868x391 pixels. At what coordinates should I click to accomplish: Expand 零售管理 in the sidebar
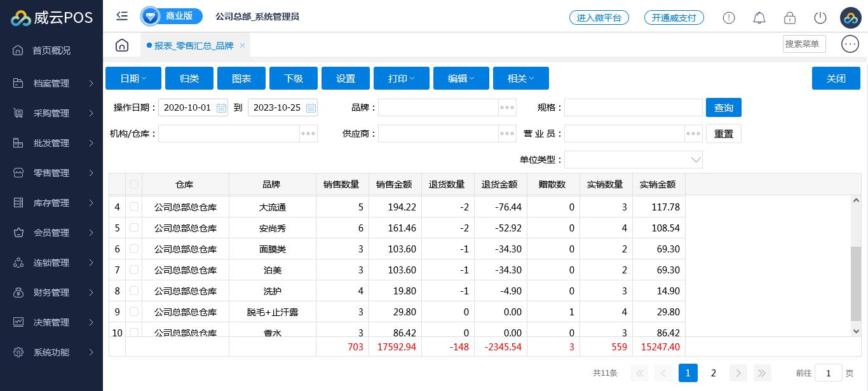[x=51, y=173]
